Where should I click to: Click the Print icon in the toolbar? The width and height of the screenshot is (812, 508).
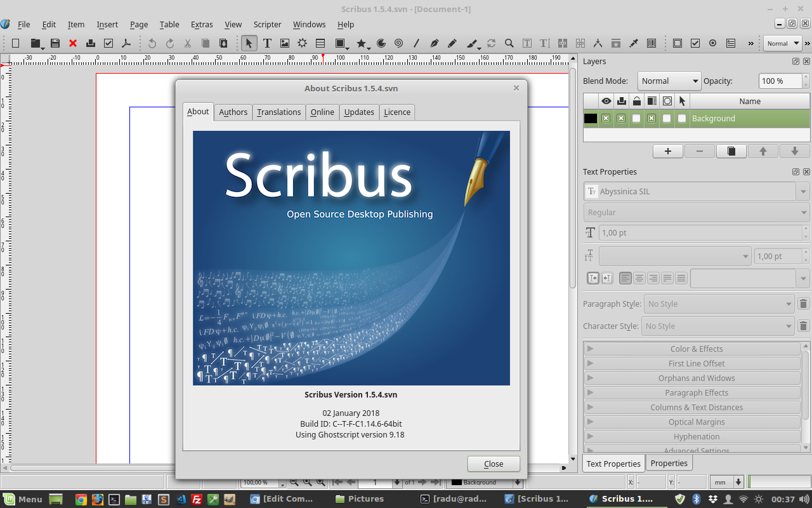91,43
